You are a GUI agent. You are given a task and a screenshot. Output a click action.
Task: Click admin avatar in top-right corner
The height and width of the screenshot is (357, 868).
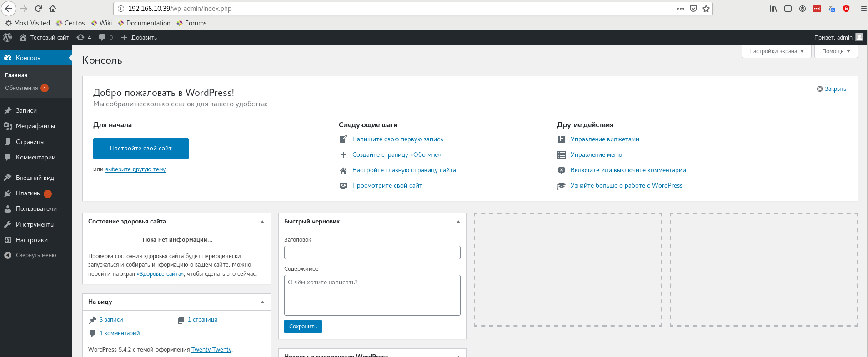[859, 37]
